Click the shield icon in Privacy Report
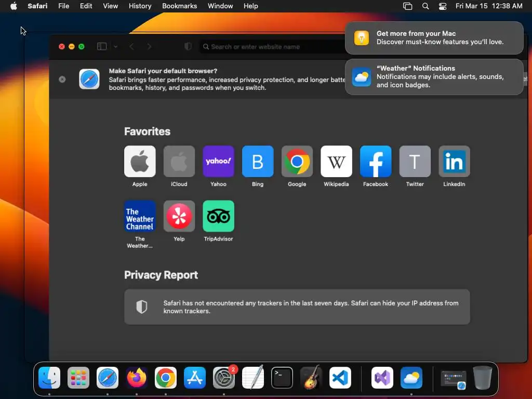Image resolution: width=532 pixels, height=399 pixels. [142, 307]
